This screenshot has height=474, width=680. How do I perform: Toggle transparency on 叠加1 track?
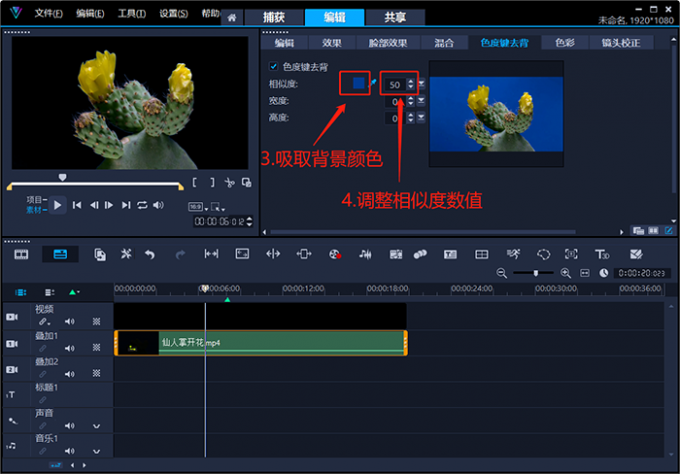[x=96, y=347]
